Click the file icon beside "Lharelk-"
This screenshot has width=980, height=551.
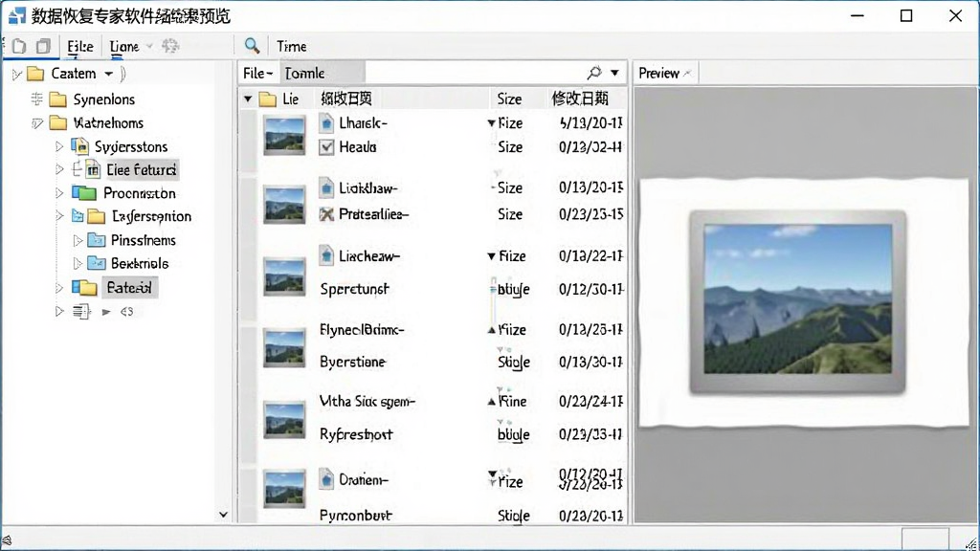[x=326, y=123]
